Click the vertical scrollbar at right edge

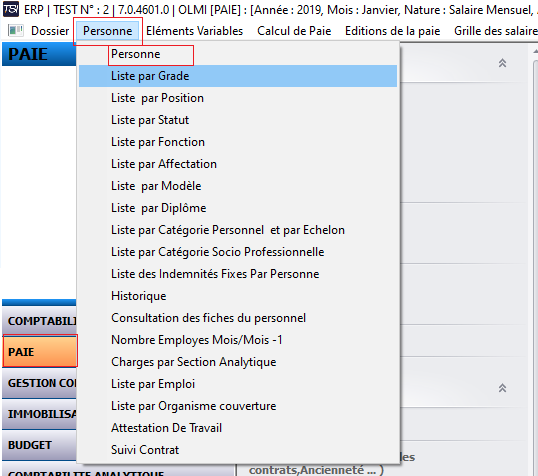535,261
